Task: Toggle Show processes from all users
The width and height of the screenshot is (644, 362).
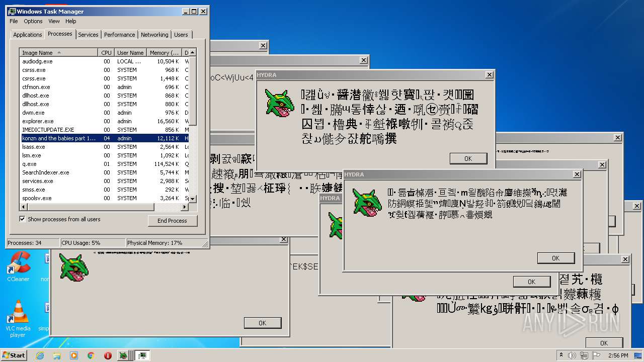Action: point(22,219)
